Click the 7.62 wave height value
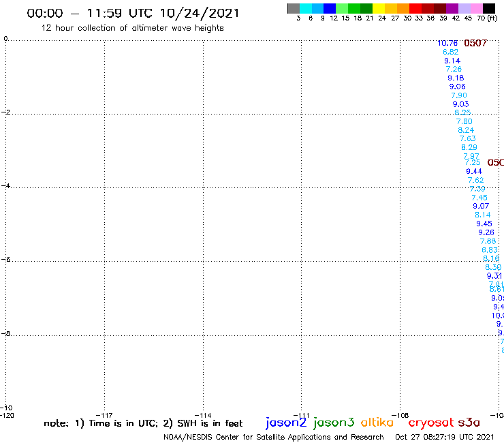This screenshot has height=443, width=504. click(475, 180)
